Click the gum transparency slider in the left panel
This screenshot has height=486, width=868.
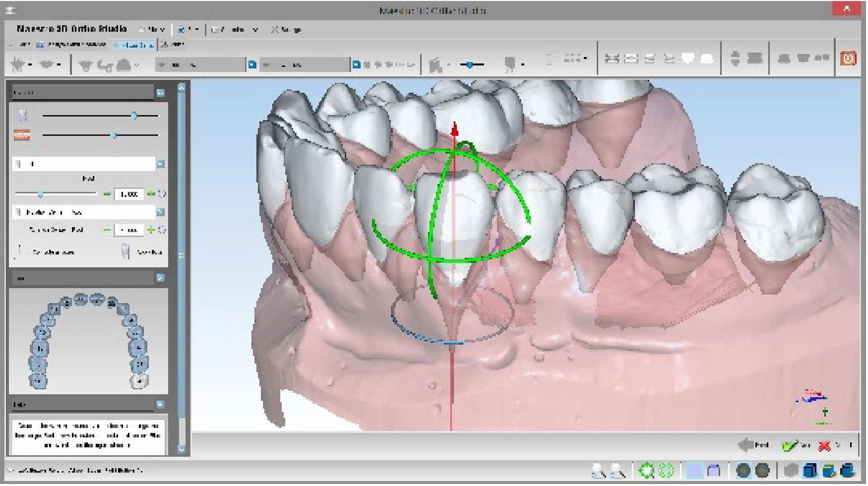coord(101,135)
